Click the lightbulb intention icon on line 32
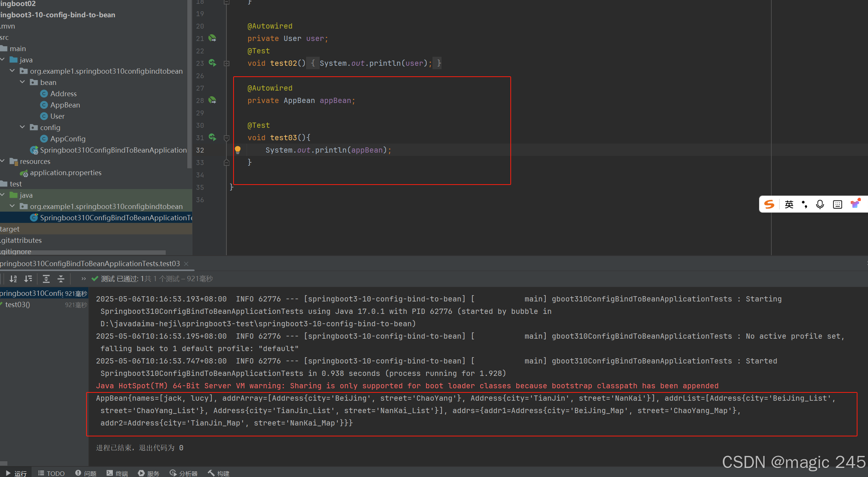 point(238,150)
